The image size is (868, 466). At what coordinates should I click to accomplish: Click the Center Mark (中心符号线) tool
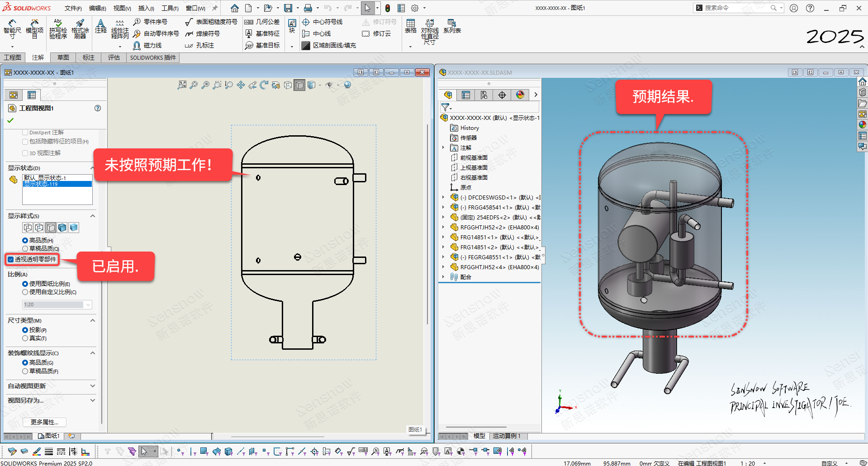click(323, 22)
